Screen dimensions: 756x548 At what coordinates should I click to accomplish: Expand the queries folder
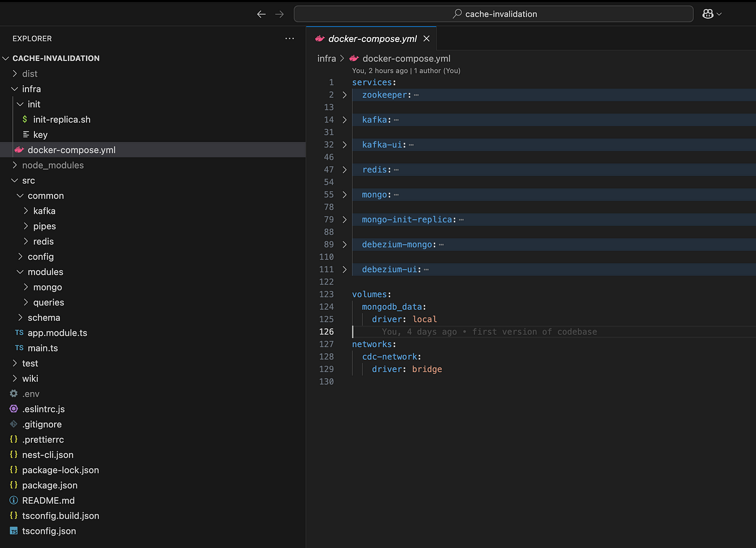[153, 302]
